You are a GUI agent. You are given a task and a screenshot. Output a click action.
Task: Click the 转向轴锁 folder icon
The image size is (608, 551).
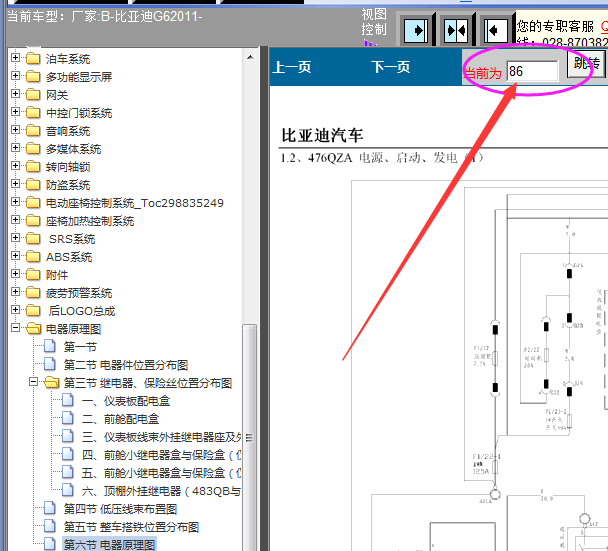(x=33, y=167)
